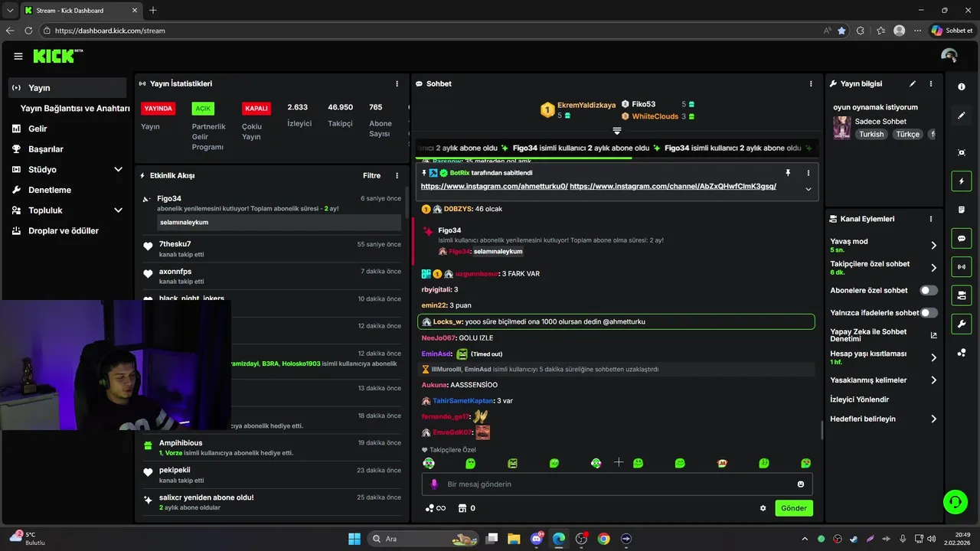The image size is (980, 551).
Task: Open Hesap yaşı kısıtlaması settings chevron
Action: tap(933, 357)
